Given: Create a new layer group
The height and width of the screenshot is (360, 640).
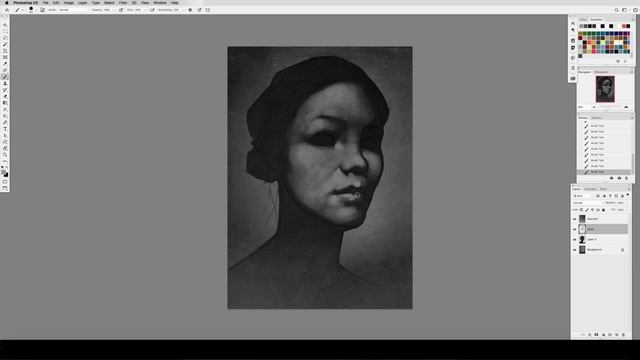Looking at the screenshot, I should click(x=610, y=335).
